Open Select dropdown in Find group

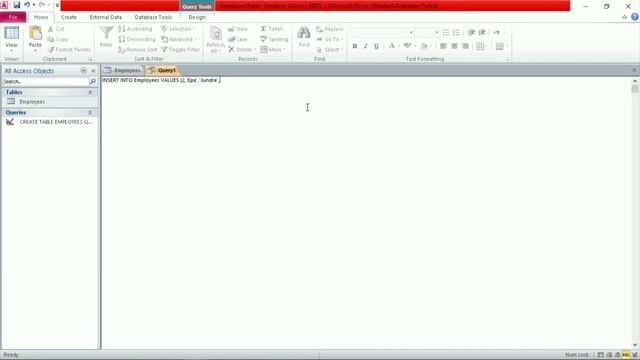(x=329, y=49)
